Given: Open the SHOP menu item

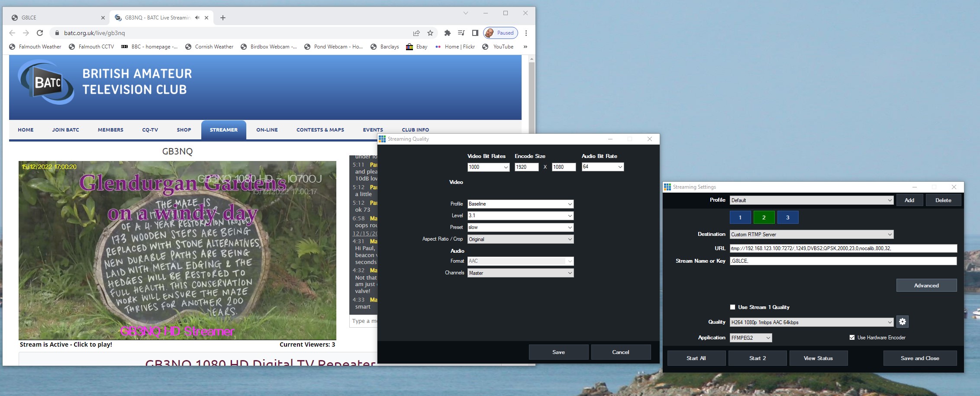Looking at the screenshot, I should [x=184, y=130].
